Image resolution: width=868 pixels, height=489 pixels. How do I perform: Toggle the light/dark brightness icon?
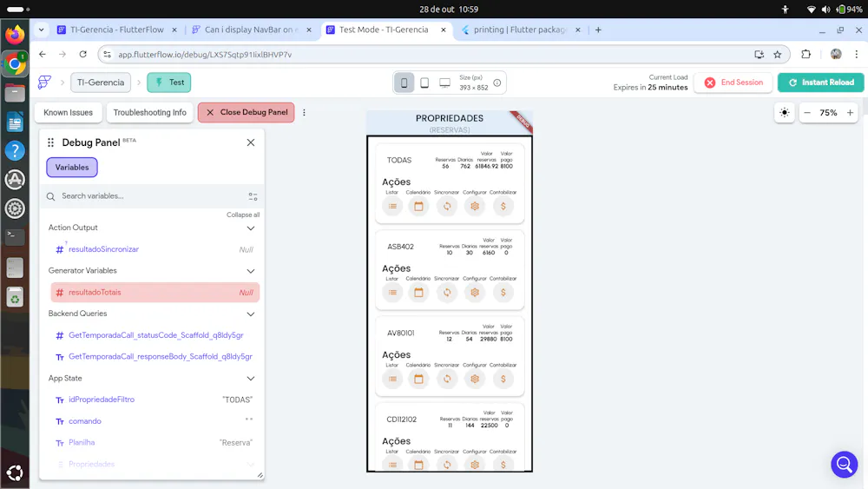[x=785, y=112]
